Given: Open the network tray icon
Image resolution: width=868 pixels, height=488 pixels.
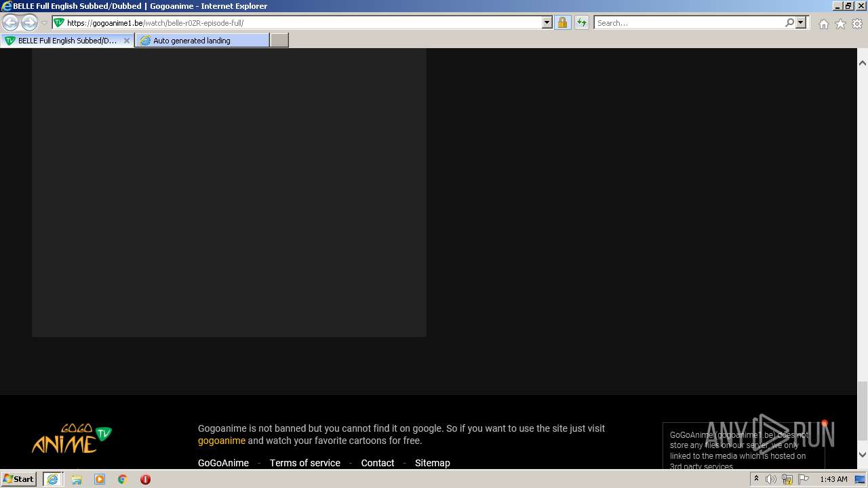Looking at the screenshot, I should click(787, 479).
